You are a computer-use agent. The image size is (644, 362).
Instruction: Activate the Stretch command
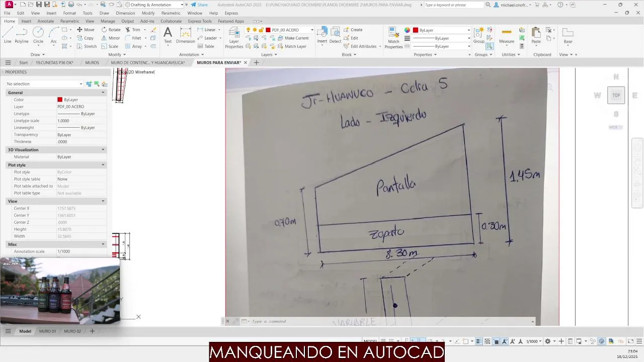tap(87, 46)
